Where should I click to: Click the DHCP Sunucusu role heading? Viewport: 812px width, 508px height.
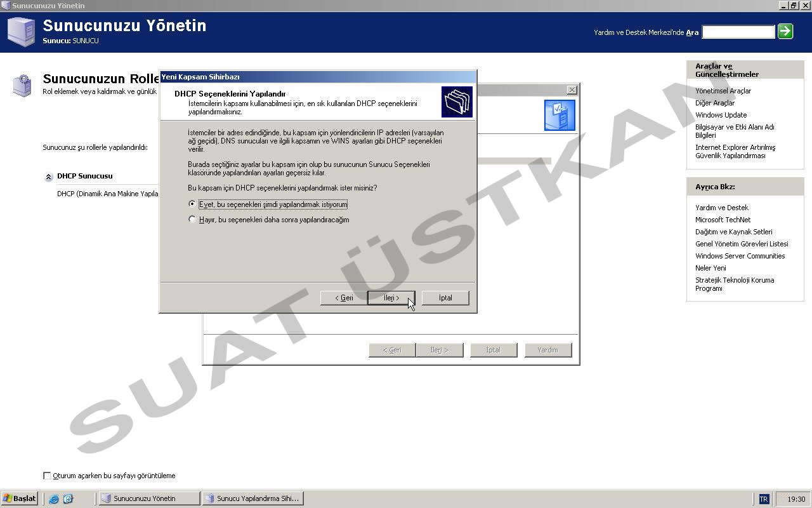[85, 176]
